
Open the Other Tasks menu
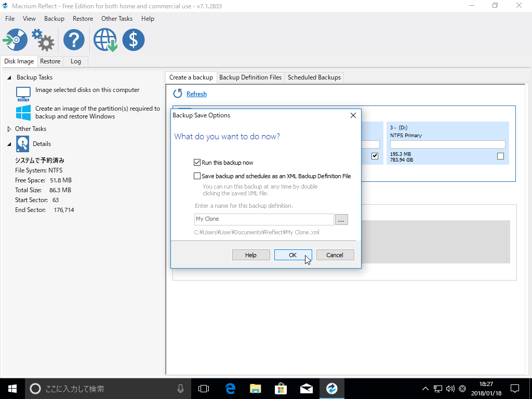[117, 19]
